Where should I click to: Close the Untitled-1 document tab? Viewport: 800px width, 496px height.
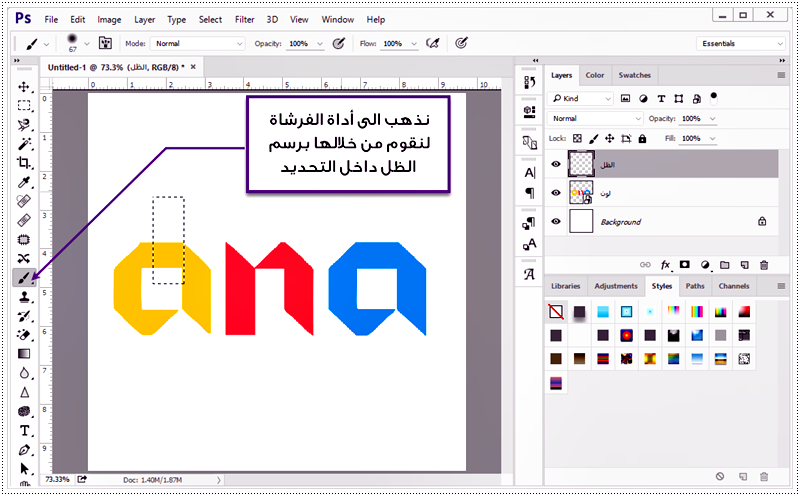(x=193, y=67)
